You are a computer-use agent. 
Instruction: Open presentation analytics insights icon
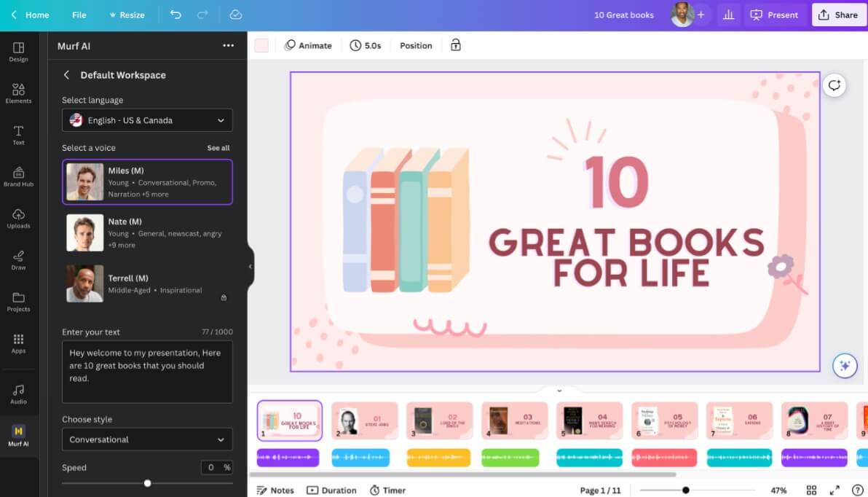(x=728, y=15)
